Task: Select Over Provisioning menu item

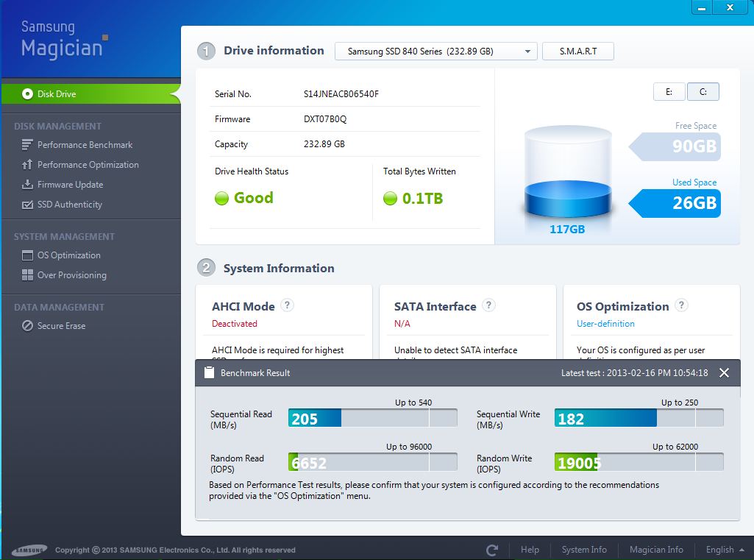Action: (x=72, y=275)
